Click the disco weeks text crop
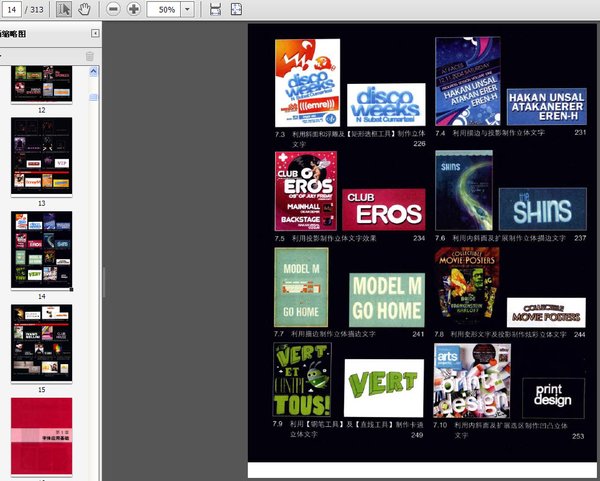Image resolution: width=600 pixels, height=481 pixels. coord(386,104)
